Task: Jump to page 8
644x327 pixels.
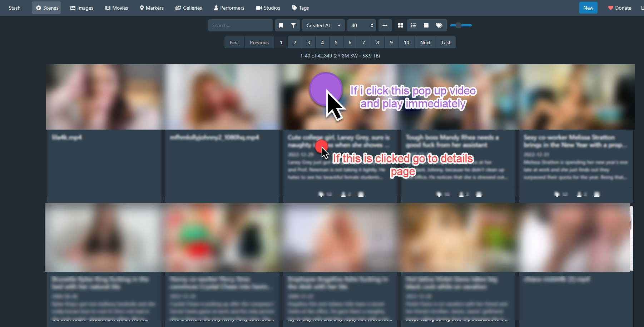Action: 377,42
